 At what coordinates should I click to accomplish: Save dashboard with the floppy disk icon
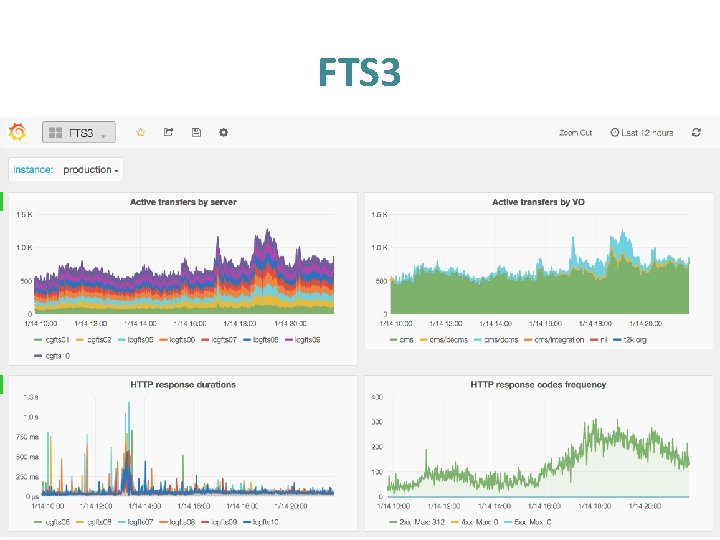coord(196,132)
